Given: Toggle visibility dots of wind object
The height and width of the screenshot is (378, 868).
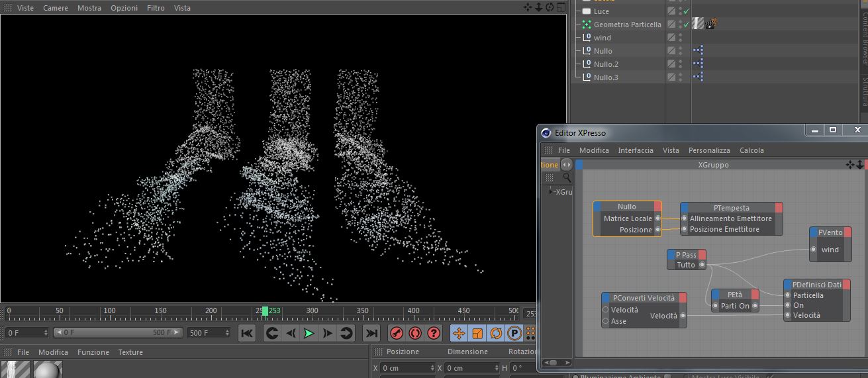Looking at the screenshot, I should (x=681, y=38).
